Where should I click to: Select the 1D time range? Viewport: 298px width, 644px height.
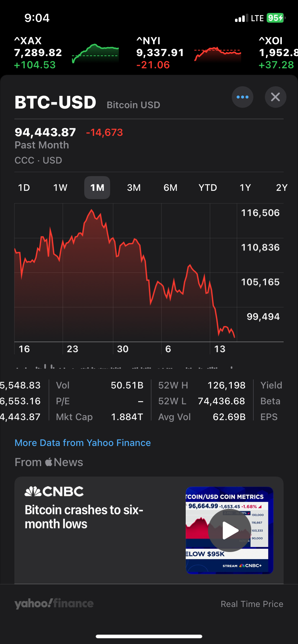24,188
